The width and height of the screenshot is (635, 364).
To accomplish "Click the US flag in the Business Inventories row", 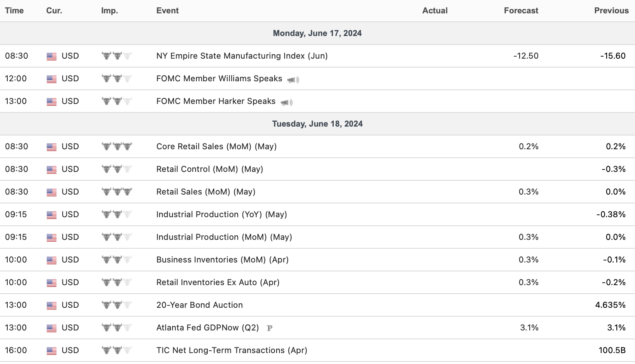I will (51, 260).
